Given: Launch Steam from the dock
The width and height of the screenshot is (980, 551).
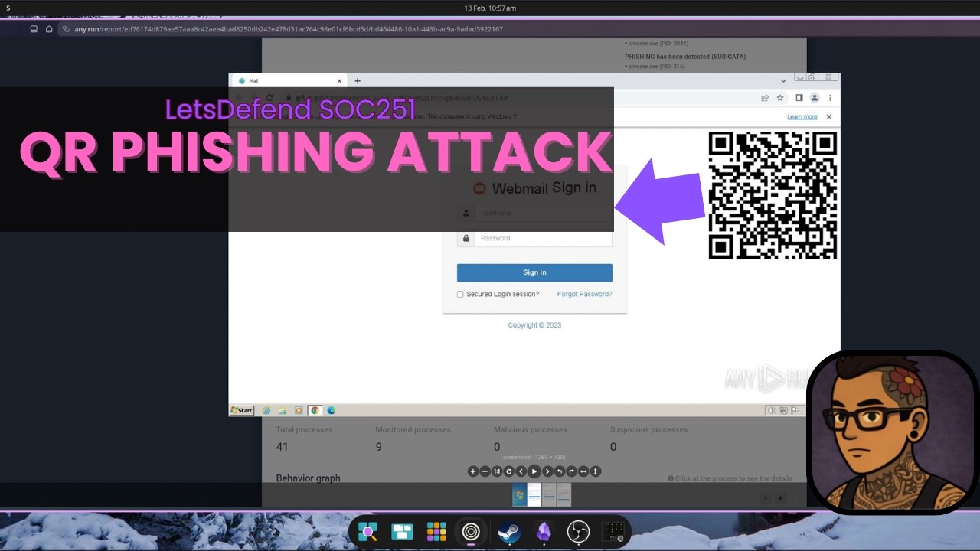Looking at the screenshot, I should coord(509,532).
